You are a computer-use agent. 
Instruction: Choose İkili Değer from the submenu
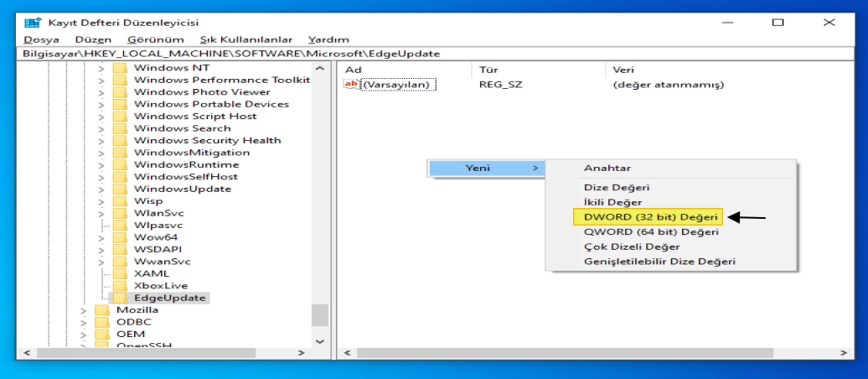(x=612, y=202)
